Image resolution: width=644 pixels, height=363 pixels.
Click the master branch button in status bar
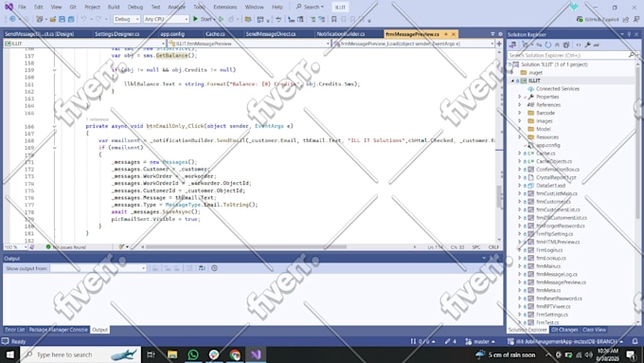[480, 341]
